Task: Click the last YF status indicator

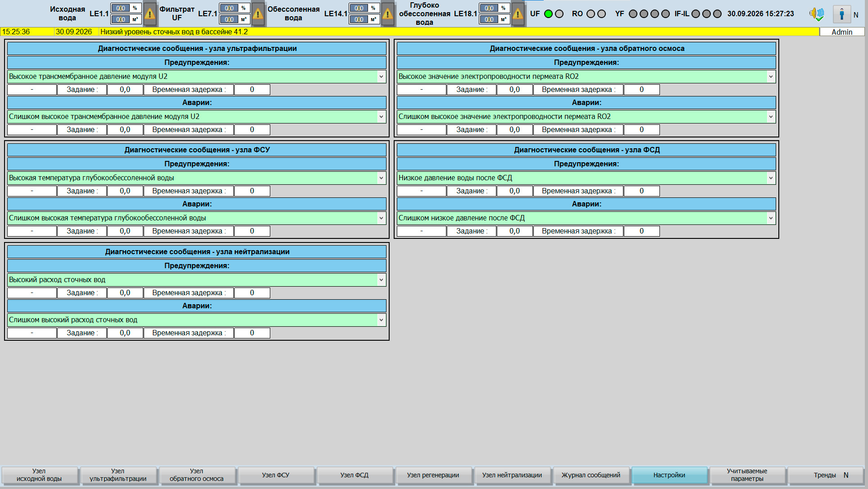Action: 665,14
